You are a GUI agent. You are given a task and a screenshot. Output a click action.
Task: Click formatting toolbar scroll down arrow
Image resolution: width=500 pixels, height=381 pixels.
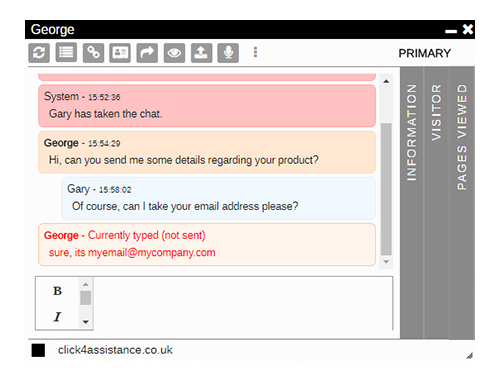tap(86, 322)
